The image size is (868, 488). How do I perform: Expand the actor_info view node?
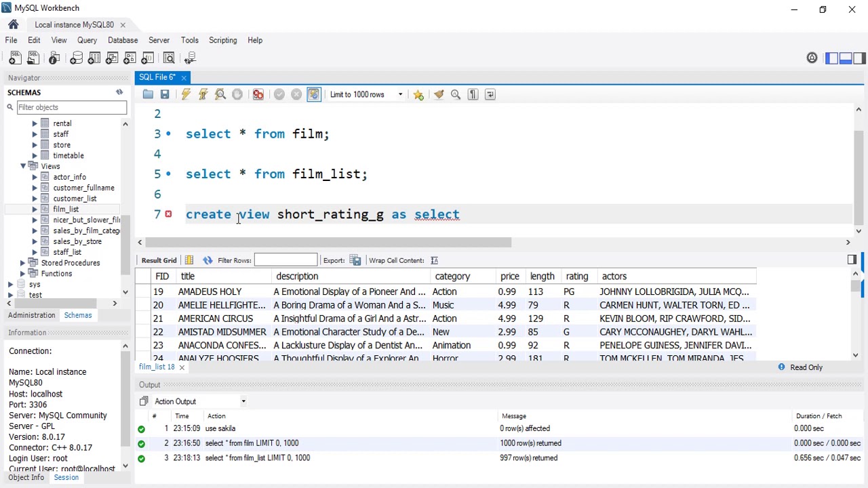pyautogui.click(x=35, y=177)
